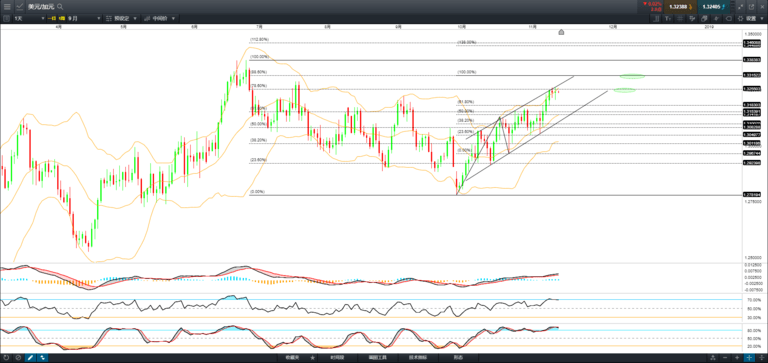Screen dimensions: 768x363
Task: Click the 美元/加元 instrument name
Action: [x=41, y=7]
